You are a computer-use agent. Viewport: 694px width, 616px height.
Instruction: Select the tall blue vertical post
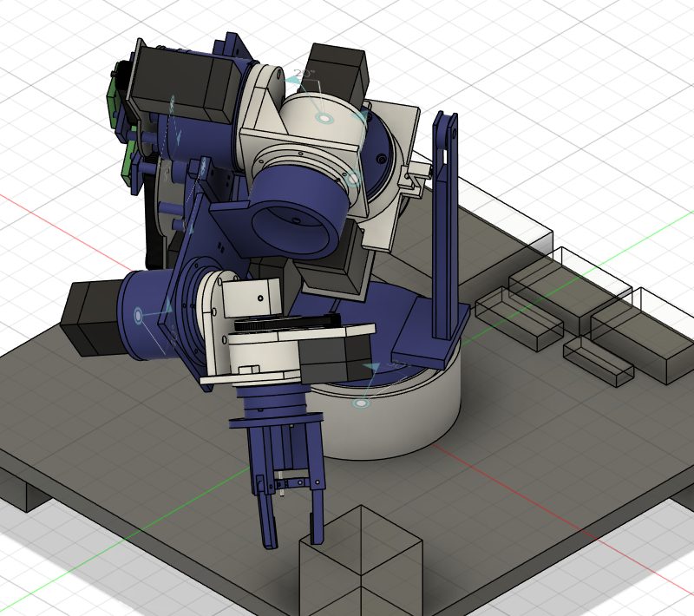click(445, 226)
